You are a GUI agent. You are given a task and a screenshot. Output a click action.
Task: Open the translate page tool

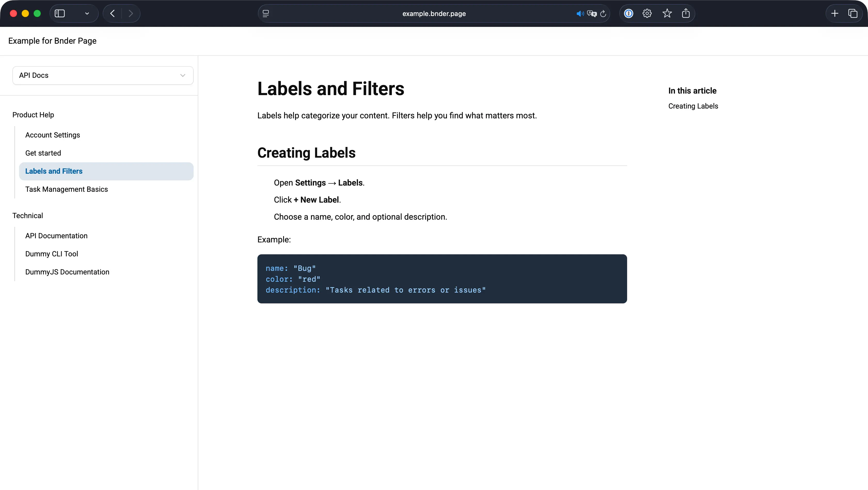pyautogui.click(x=592, y=13)
